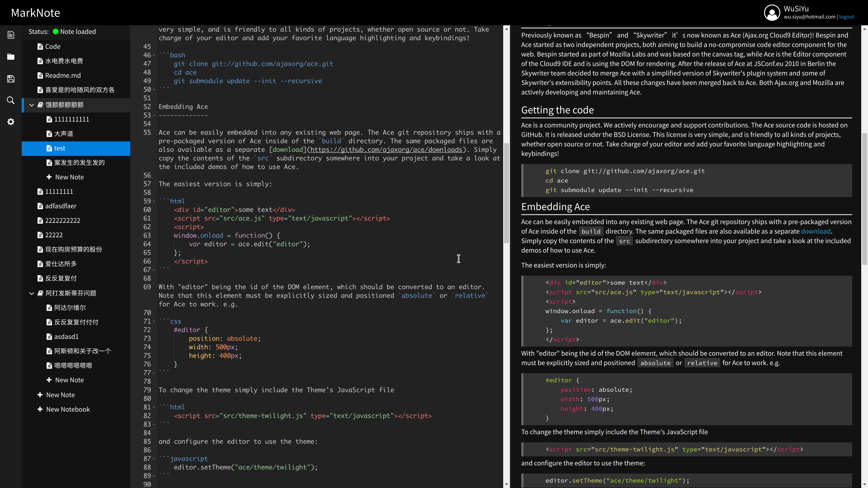Open the Code note
Screen dimensions: 868x488
click(53, 47)
